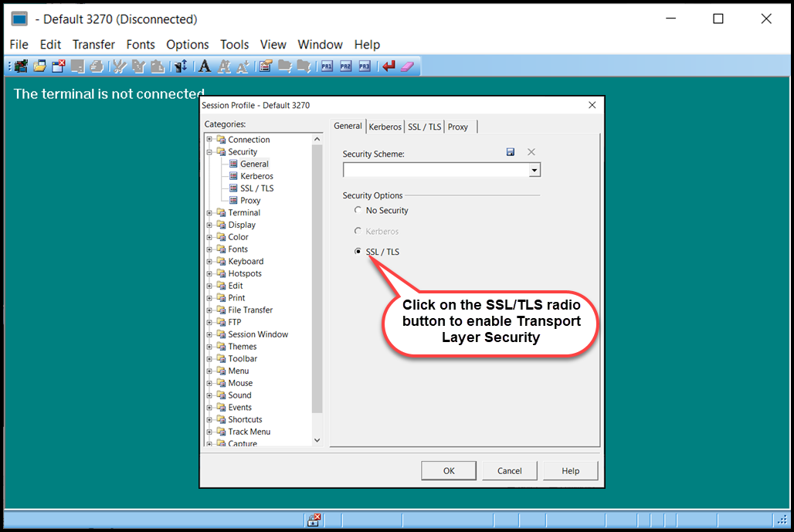Click the Print toolbar icon
The image size is (794, 532).
[x=96, y=66]
